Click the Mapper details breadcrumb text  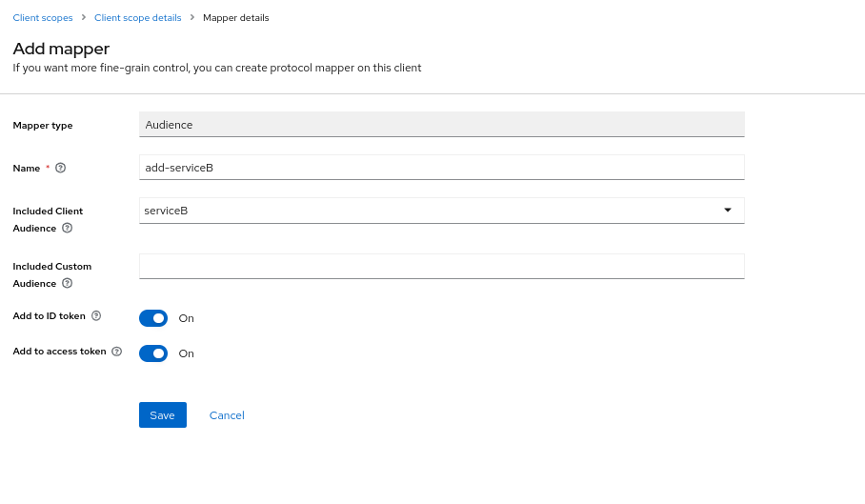point(236,18)
